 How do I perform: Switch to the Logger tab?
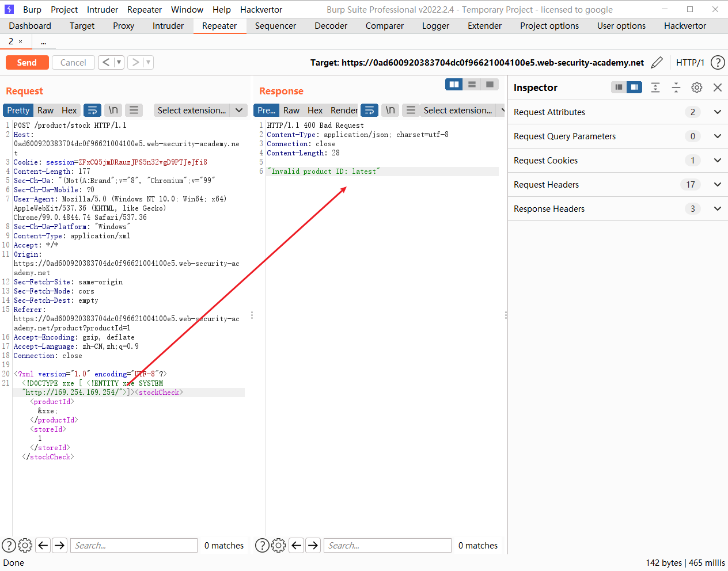coord(435,25)
